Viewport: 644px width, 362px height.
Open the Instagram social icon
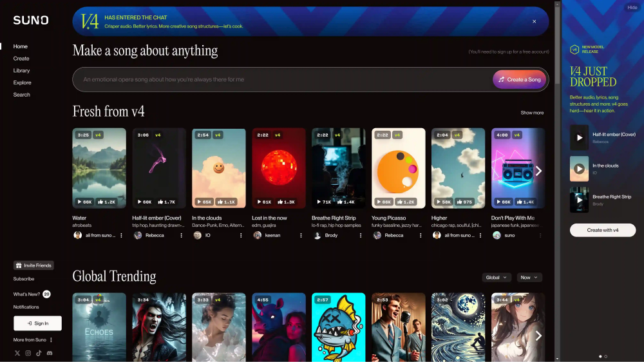28,353
